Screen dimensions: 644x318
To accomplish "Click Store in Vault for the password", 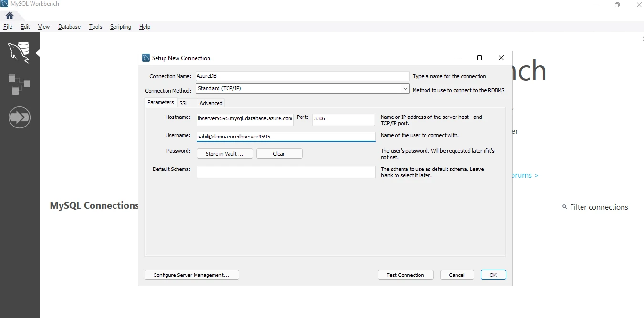I will [x=225, y=153].
